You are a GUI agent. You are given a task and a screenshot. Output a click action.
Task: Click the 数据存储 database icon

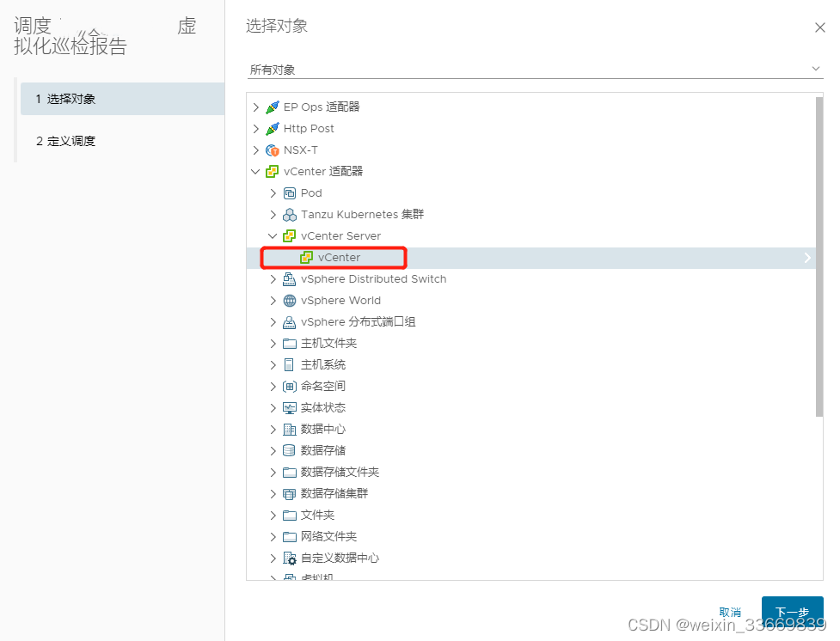click(289, 450)
